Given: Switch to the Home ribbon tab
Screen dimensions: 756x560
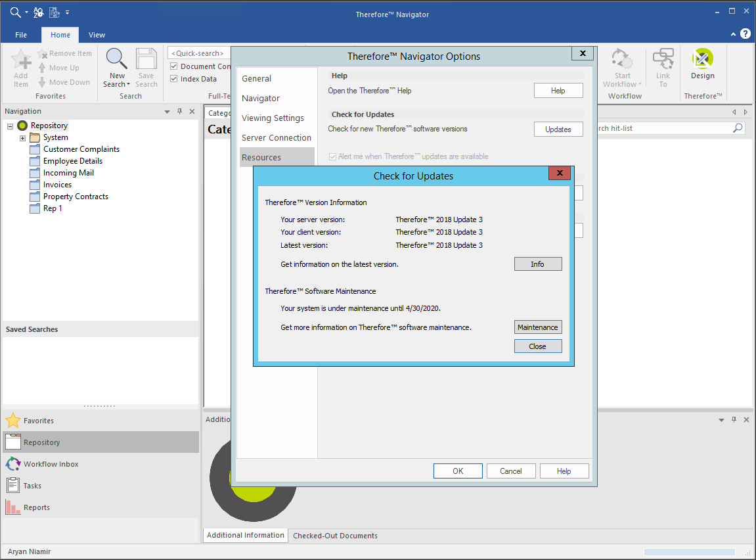Looking at the screenshot, I should tap(60, 35).
